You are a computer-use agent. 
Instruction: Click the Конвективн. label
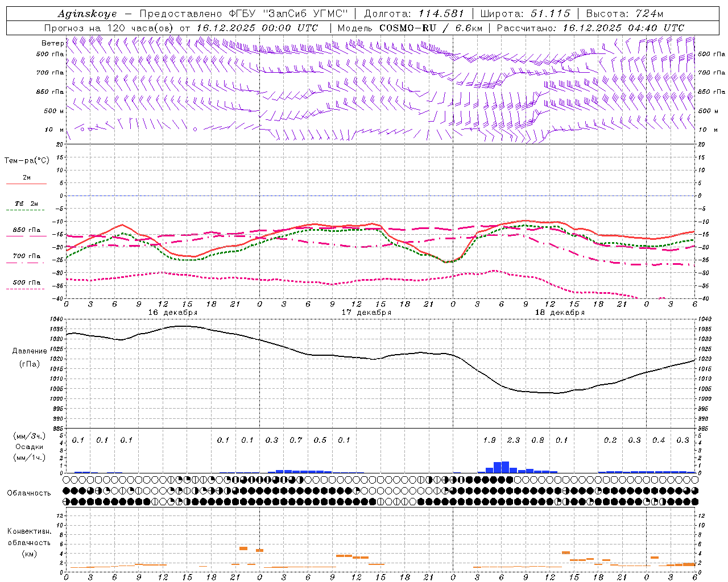(x=29, y=531)
